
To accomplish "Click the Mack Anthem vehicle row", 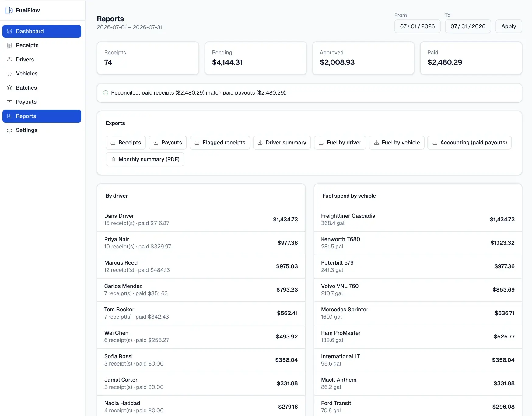I will 418,383.
